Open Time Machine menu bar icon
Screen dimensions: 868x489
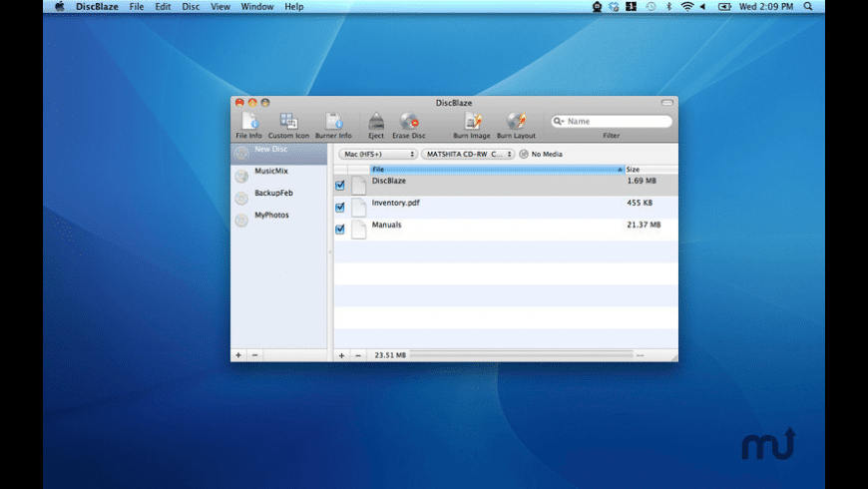[651, 7]
